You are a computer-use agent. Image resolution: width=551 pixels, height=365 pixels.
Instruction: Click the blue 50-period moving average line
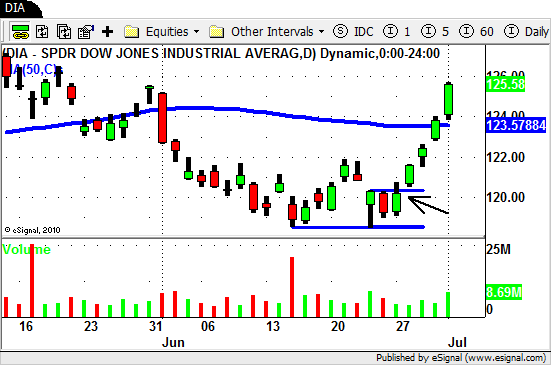[228, 109]
